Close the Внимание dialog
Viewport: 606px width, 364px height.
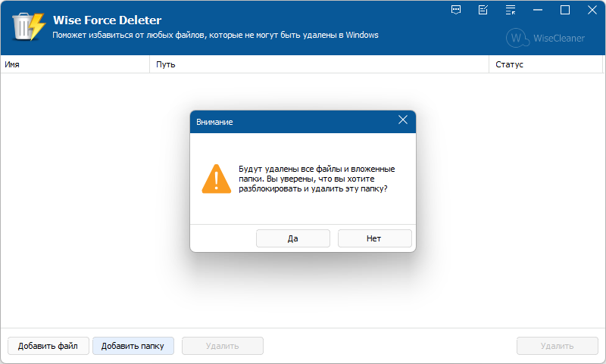403,120
